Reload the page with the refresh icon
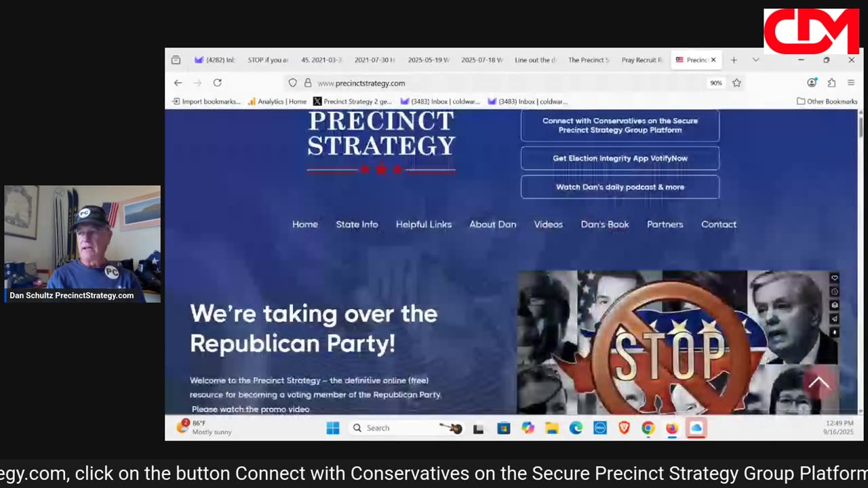 click(217, 83)
